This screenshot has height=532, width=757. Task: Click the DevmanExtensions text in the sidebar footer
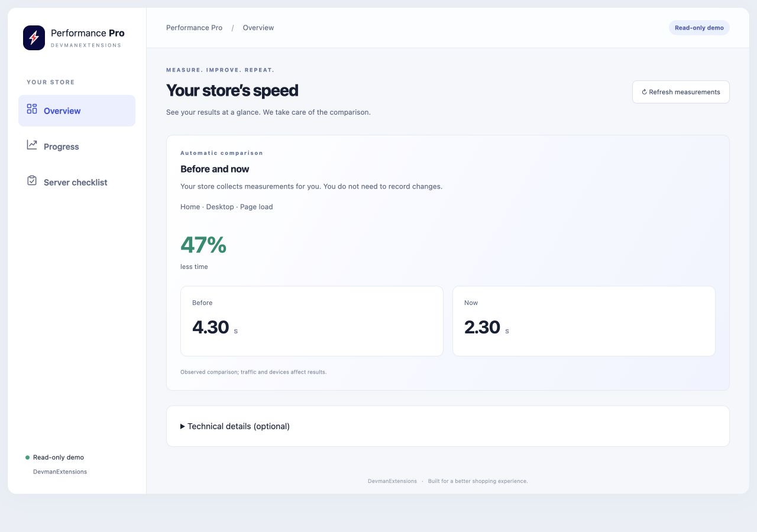[x=60, y=472]
